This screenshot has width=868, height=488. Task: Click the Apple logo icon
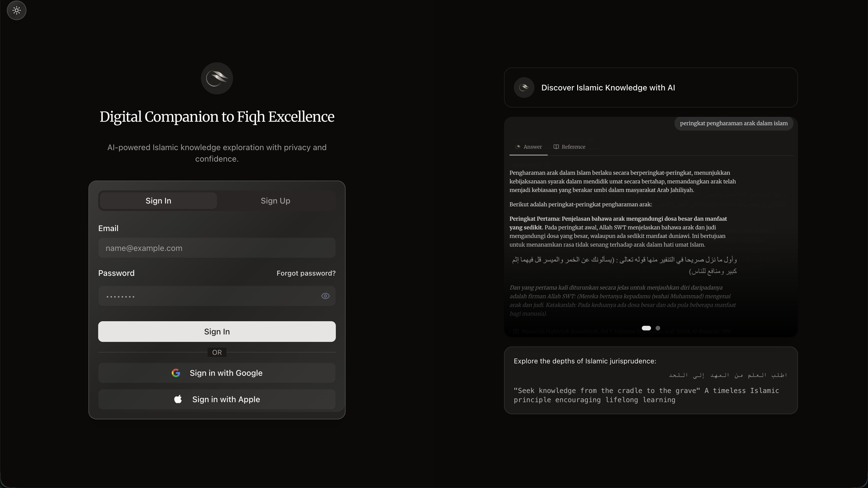pos(178,399)
